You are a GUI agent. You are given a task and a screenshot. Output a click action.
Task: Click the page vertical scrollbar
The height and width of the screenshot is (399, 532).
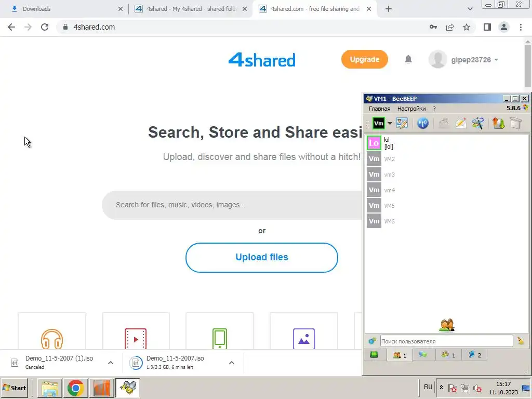(528, 66)
